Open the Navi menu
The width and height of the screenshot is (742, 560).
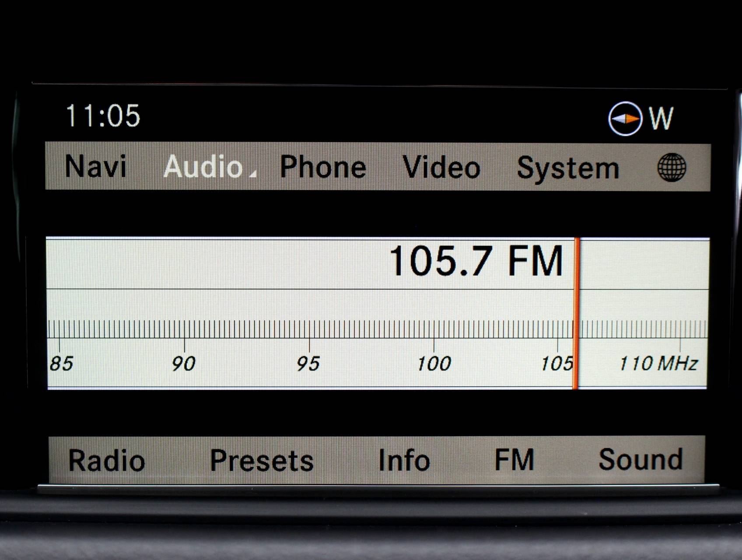96,167
